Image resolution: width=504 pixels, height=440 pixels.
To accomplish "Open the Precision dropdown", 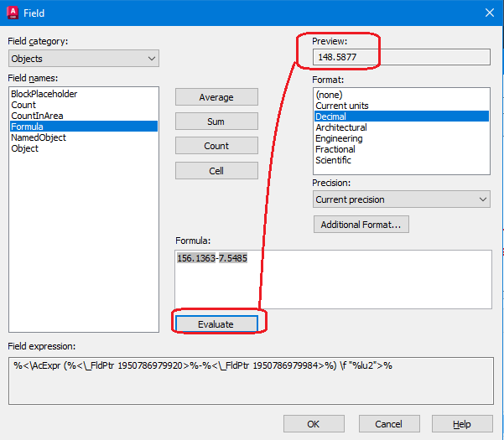I will click(402, 199).
